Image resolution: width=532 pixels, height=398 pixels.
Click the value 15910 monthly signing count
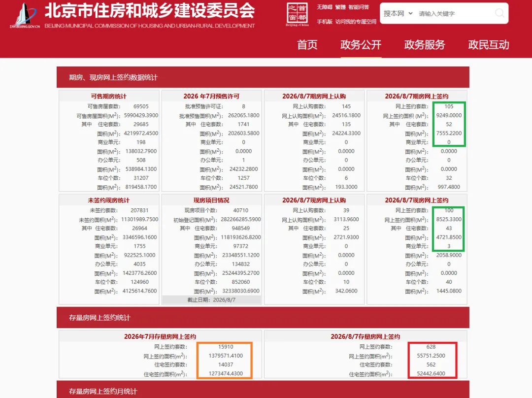coord(226,347)
